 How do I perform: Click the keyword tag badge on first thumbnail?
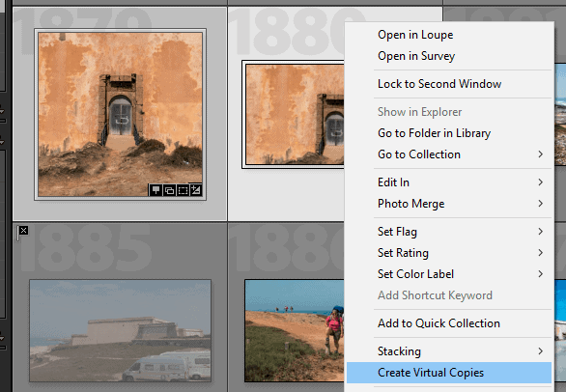tap(156, 190)
